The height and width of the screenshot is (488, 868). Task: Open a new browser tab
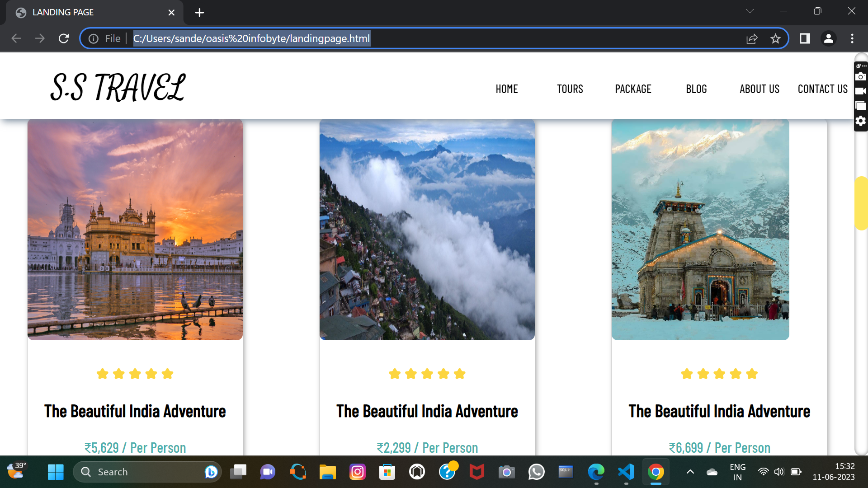point(199,13)
